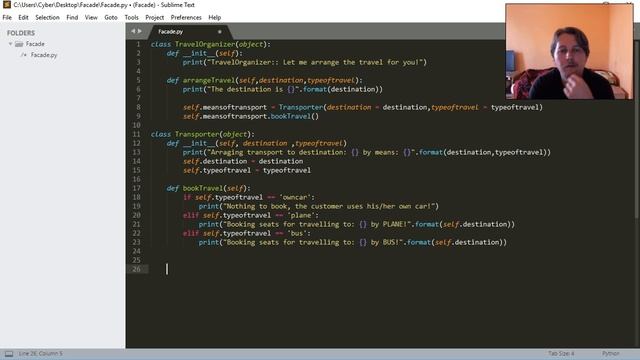The height and width of the screenshot is (360, 640).
Task: Open the Tools menu
Action: [131, 18]
